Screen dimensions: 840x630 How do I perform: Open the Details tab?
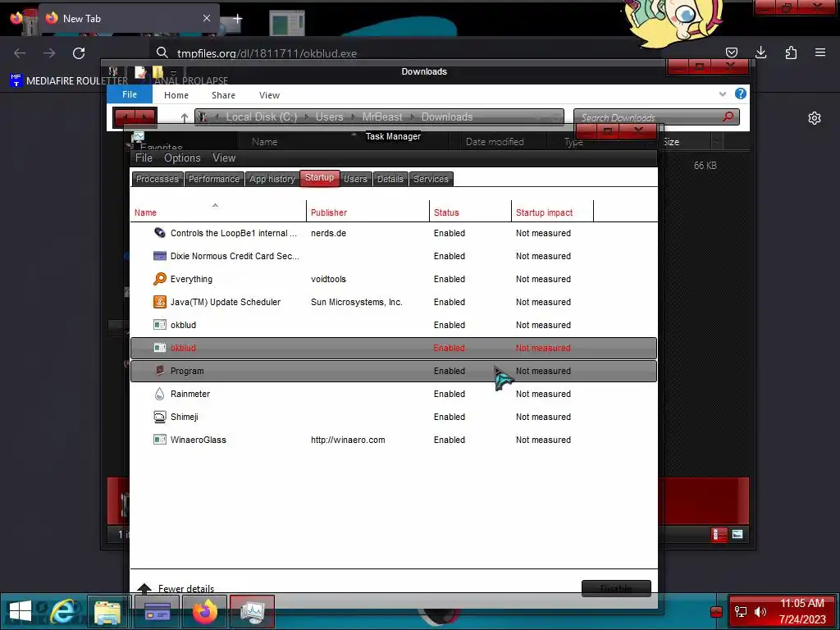click(x=390, y=179)
